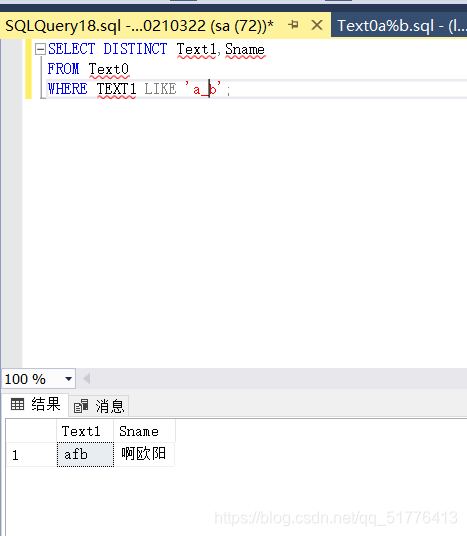This screenshot has height=536, width=467.
Task: Click the WHERE keyword in the query
Action: [x=68, y=89]
